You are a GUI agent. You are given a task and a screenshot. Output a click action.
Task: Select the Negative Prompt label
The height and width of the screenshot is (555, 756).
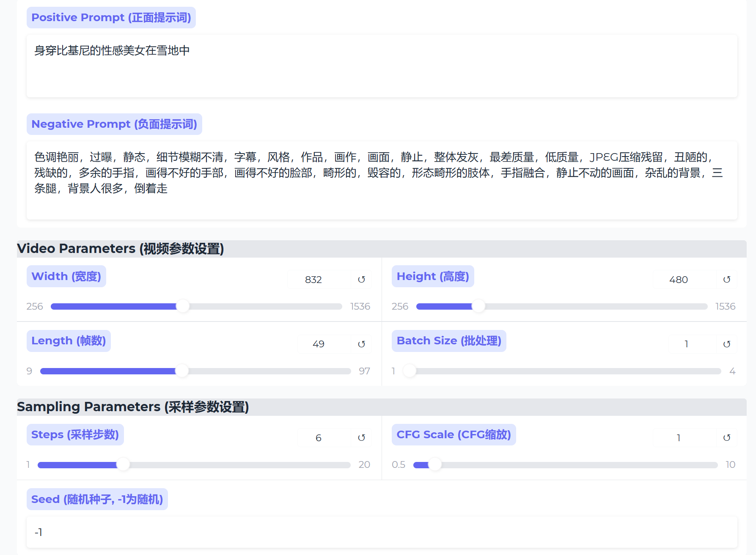point(114,124)
